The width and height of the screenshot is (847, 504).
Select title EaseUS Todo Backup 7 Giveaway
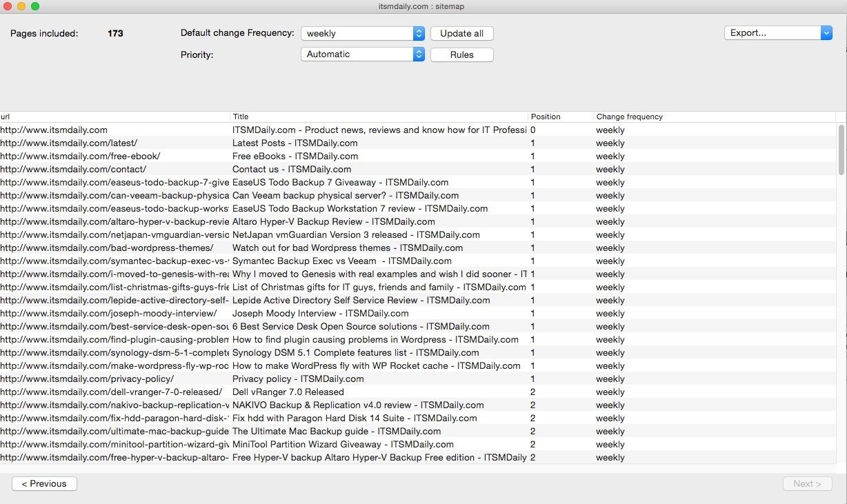click(x=340, y=182)
